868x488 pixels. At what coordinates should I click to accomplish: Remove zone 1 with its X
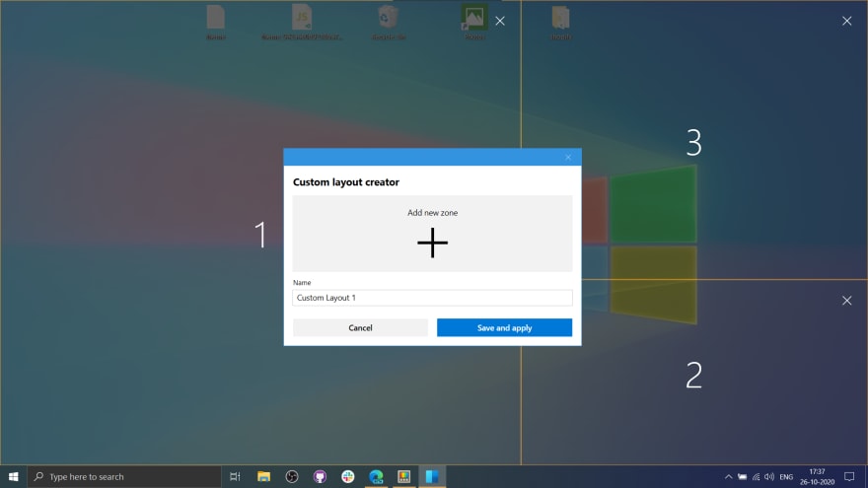[x=500, y=21]
